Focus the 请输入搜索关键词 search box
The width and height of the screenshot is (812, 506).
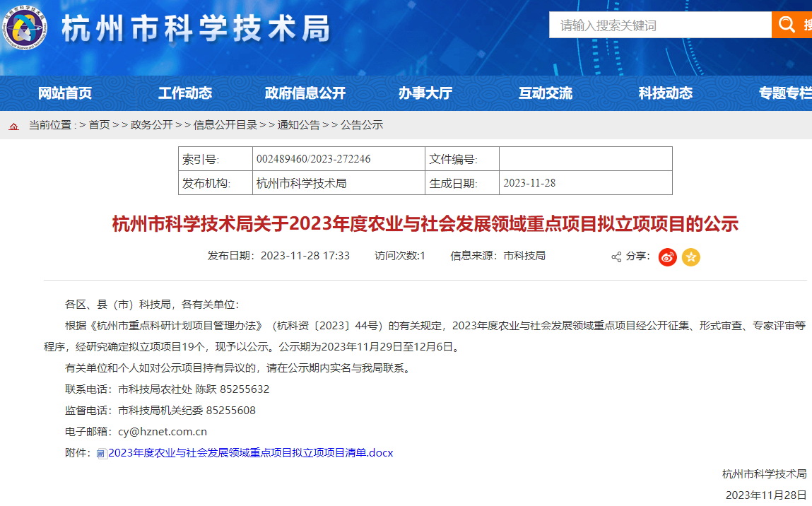(660, 25)
